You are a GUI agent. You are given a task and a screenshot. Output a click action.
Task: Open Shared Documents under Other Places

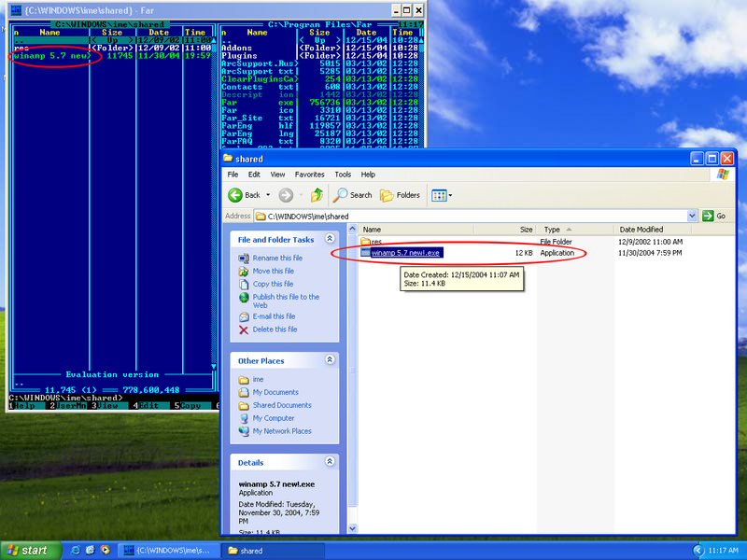(x=282, y=405)
